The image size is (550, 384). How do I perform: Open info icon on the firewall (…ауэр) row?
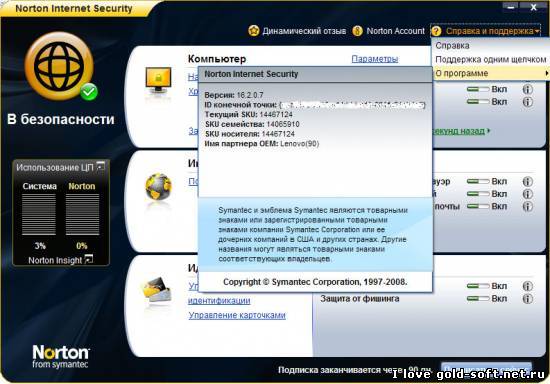tap(528, 181)
